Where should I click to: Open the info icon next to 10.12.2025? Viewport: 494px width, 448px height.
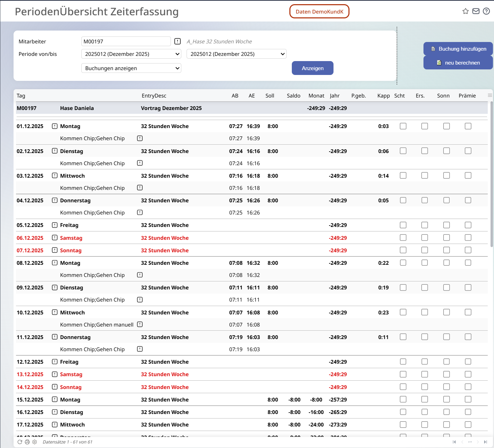pyautogui.click(x=55, y=312)
